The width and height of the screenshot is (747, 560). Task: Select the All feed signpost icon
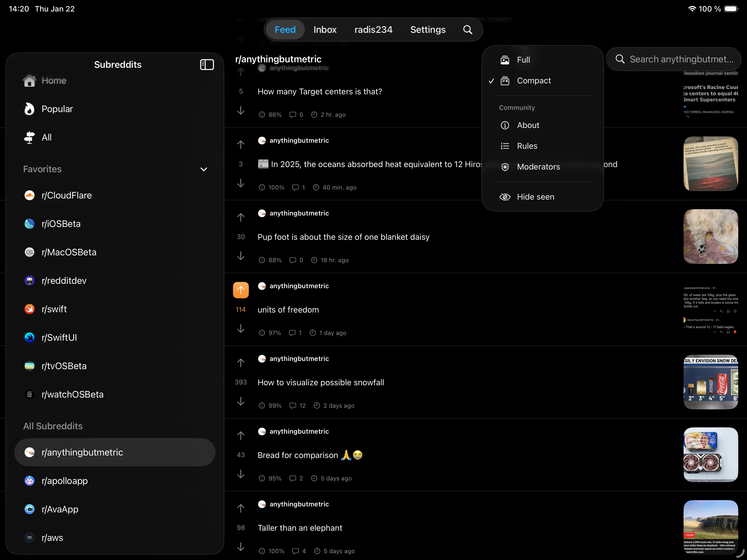pos(29,137)
